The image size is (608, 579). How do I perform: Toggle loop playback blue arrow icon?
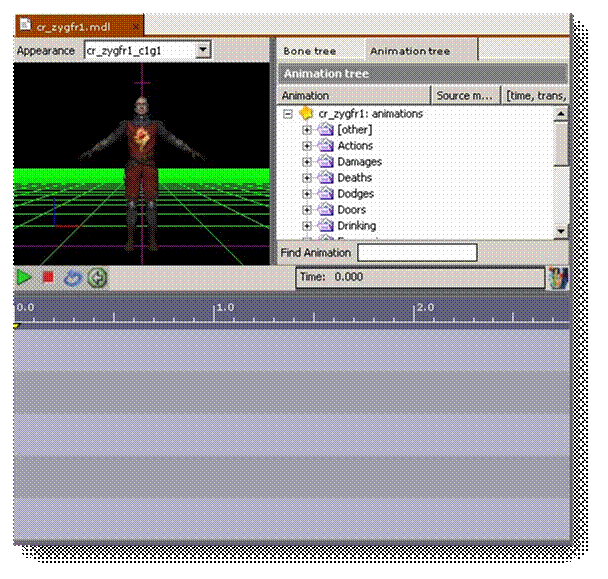point(73,278)
